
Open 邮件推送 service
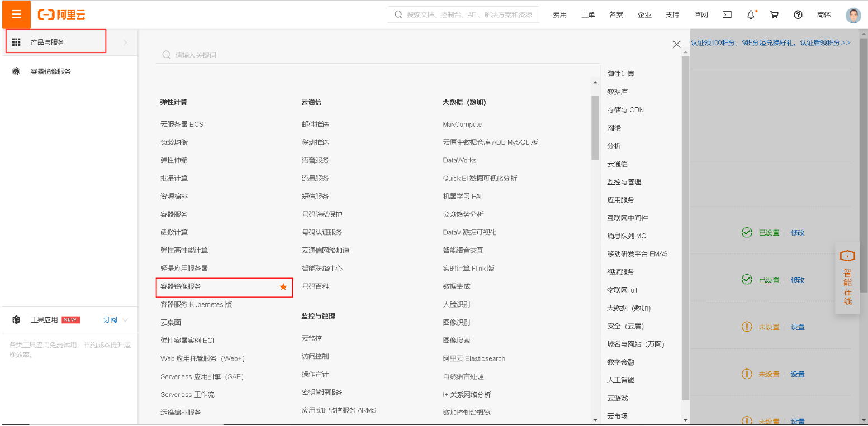[315, 124]
